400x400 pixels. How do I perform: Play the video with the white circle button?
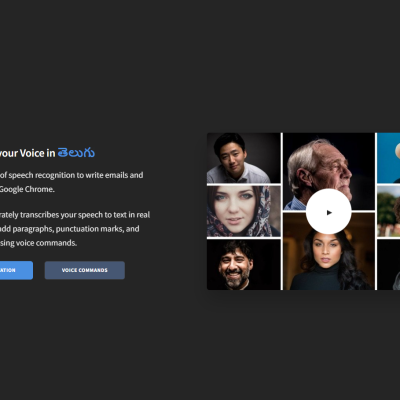click(x=328, y=212)
